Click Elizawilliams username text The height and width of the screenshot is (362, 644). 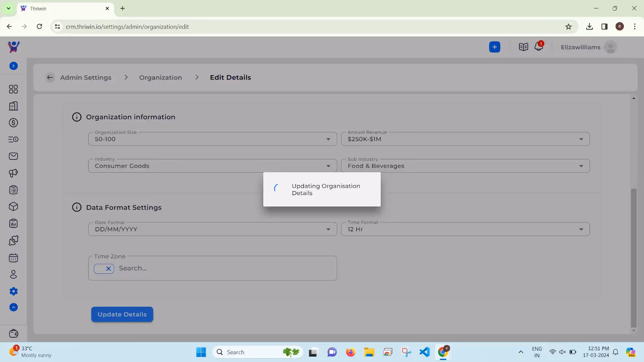coord(580,47)
